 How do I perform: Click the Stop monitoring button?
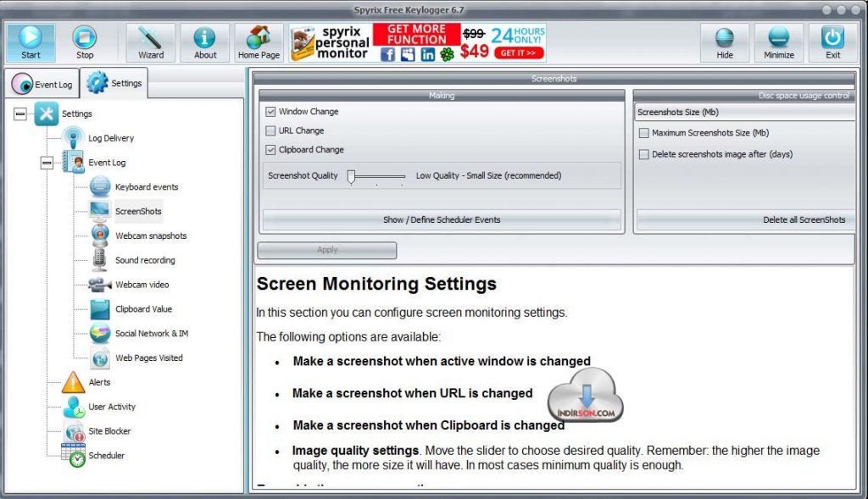[x=85, y=42]
